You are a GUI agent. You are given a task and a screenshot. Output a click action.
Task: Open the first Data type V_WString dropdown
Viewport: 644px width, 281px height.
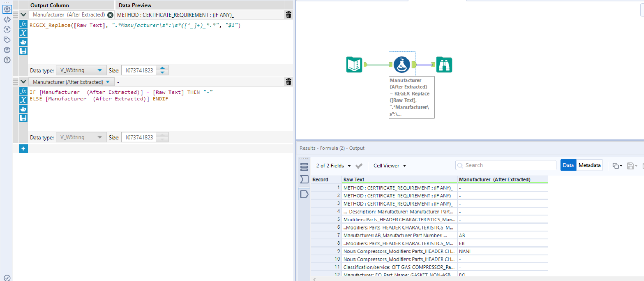(80, 70)
